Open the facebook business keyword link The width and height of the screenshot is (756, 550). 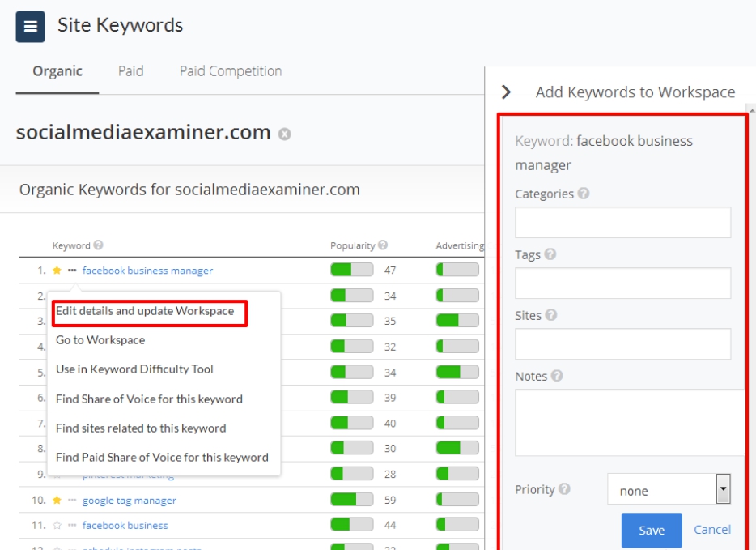125,526
